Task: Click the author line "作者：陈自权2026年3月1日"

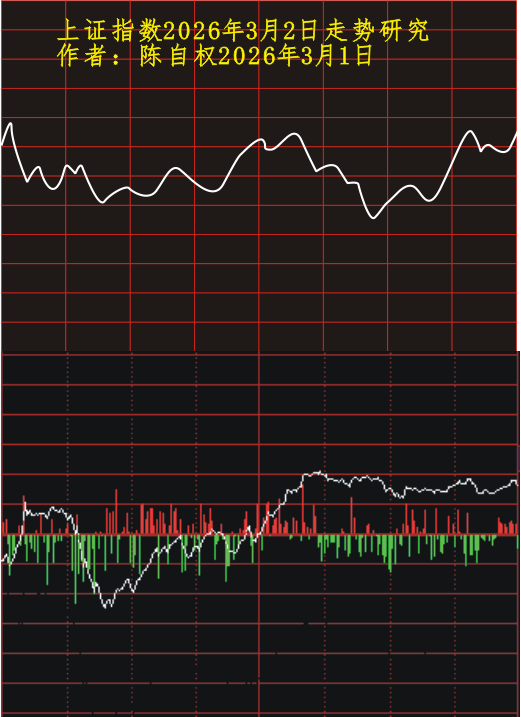Action: (215, 57)
